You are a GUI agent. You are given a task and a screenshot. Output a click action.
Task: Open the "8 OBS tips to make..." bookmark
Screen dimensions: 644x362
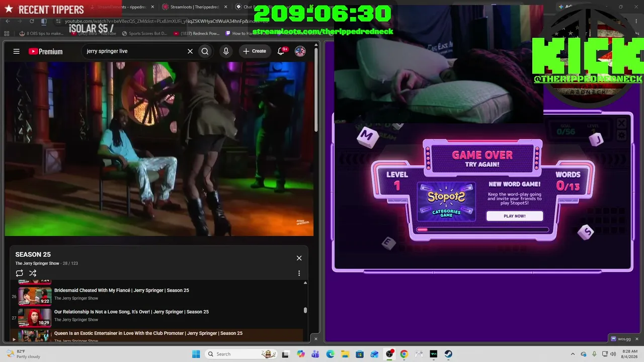(41, 34)
